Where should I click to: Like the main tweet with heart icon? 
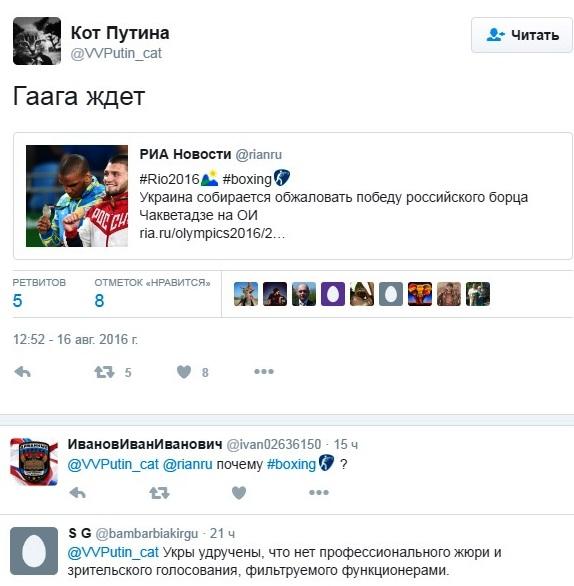point(184,372)
